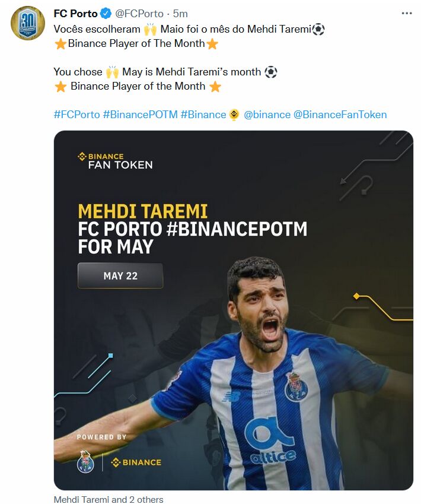Screen dimensions: 421x504
Task: Open the FC Porto display name link
Action: pos(75,14)
